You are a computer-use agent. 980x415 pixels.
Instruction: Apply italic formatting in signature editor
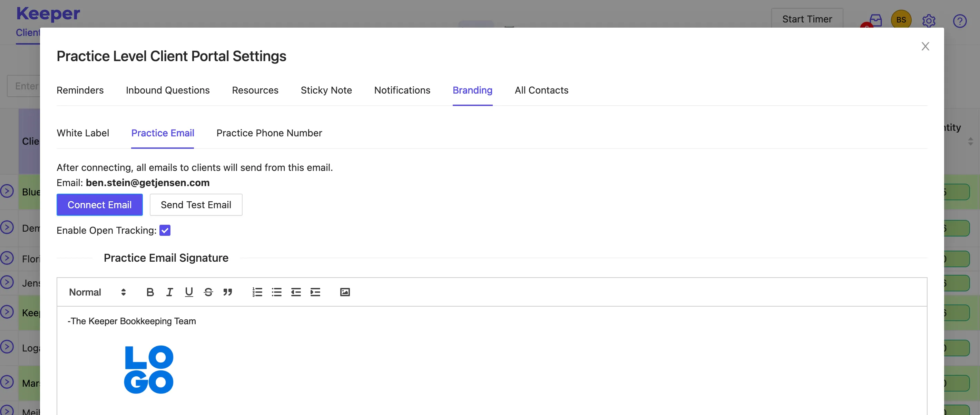[x=169, y=292]
